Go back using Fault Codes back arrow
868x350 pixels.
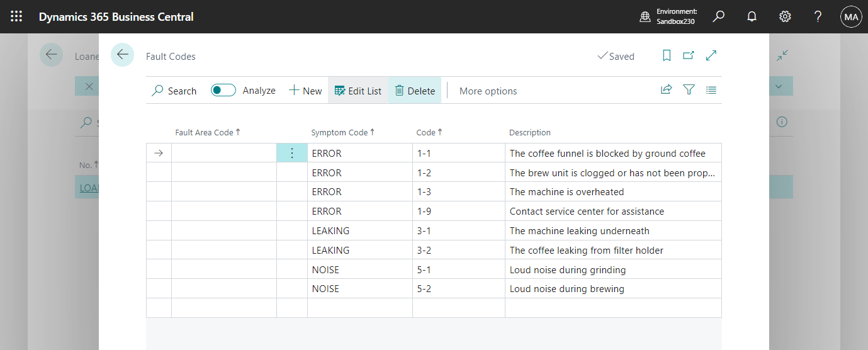point(122,55)
